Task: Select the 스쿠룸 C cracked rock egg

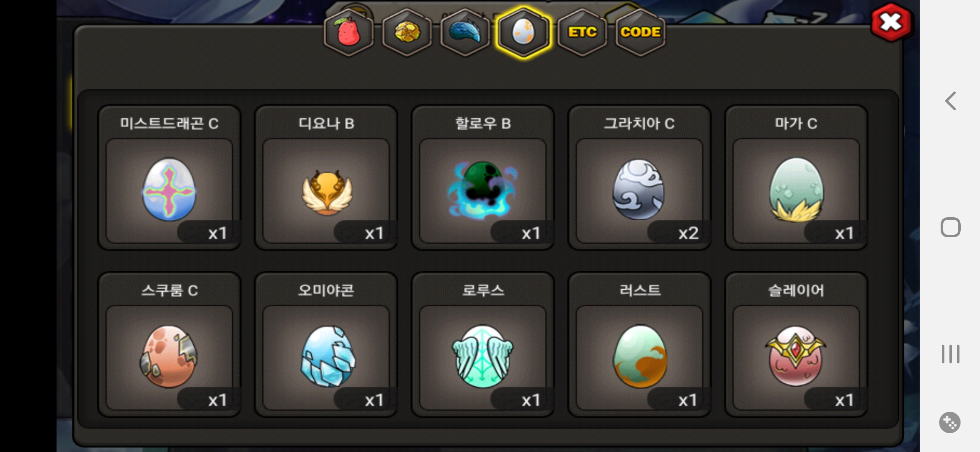Action: coord(169,344)
